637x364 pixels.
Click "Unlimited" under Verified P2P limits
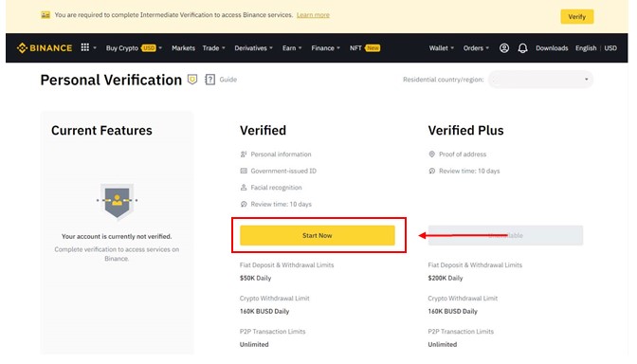coord(254,344)
